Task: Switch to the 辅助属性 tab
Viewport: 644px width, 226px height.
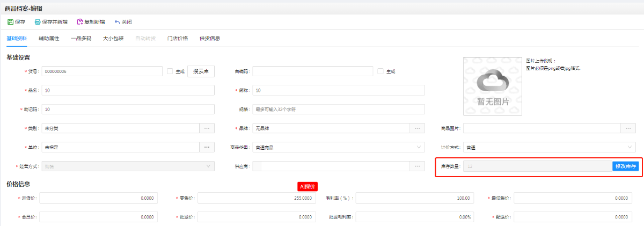Action: (x=49, y=38)
